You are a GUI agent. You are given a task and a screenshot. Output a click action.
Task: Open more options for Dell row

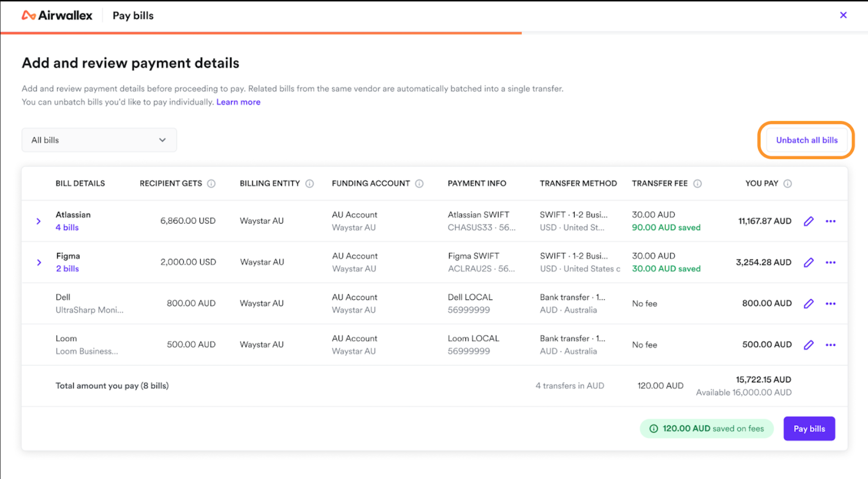pyautogui.click(x=831, y=304)
